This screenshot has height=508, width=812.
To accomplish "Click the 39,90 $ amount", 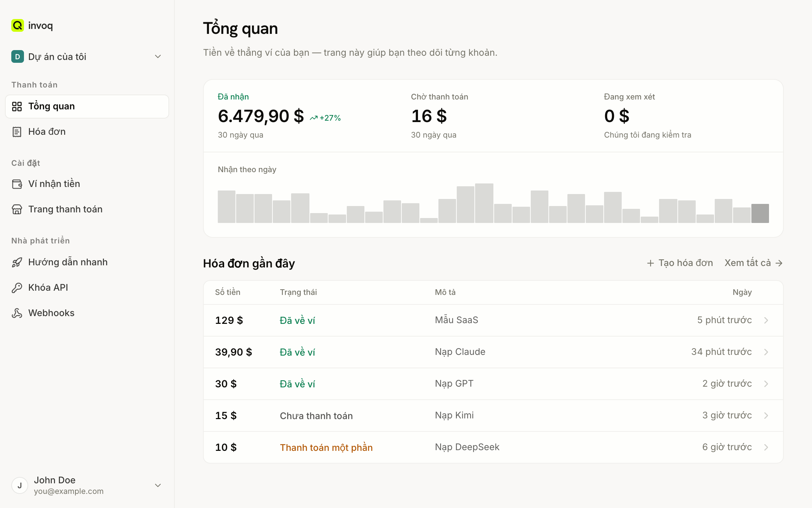I will (234, 352).
